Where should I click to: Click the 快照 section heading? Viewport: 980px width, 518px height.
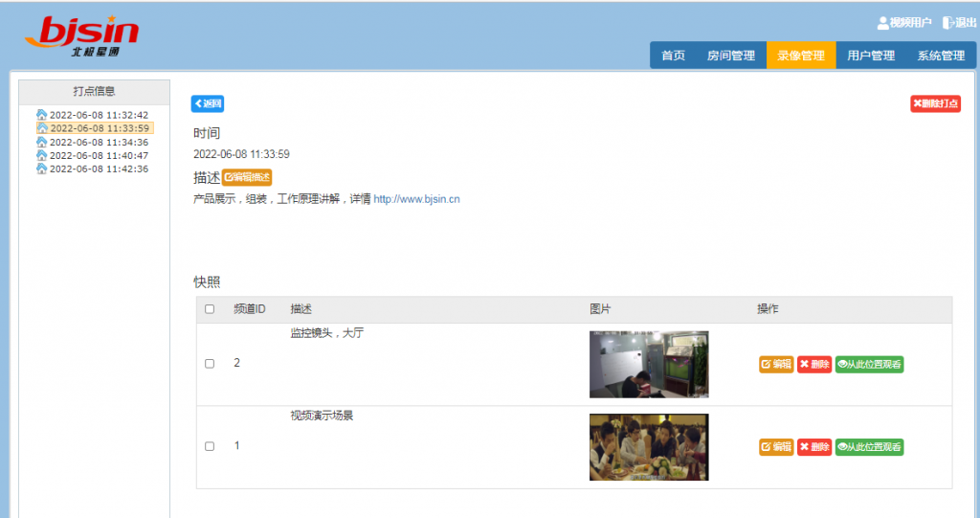[x=207, y=282]
